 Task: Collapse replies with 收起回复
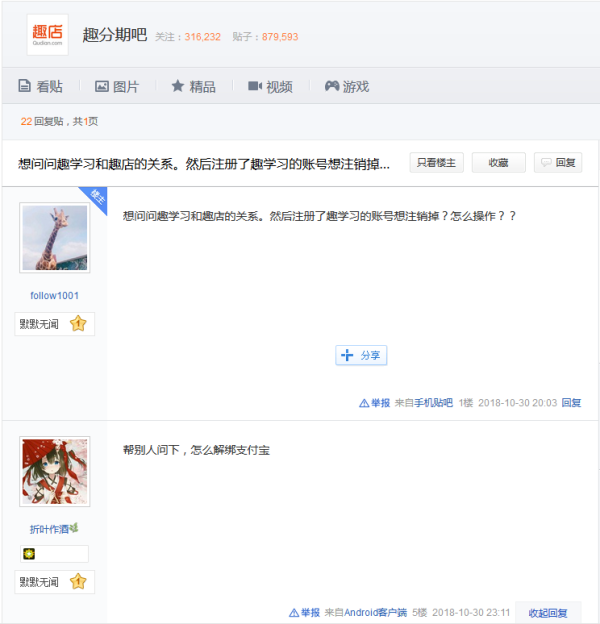[x=548, y=613]
